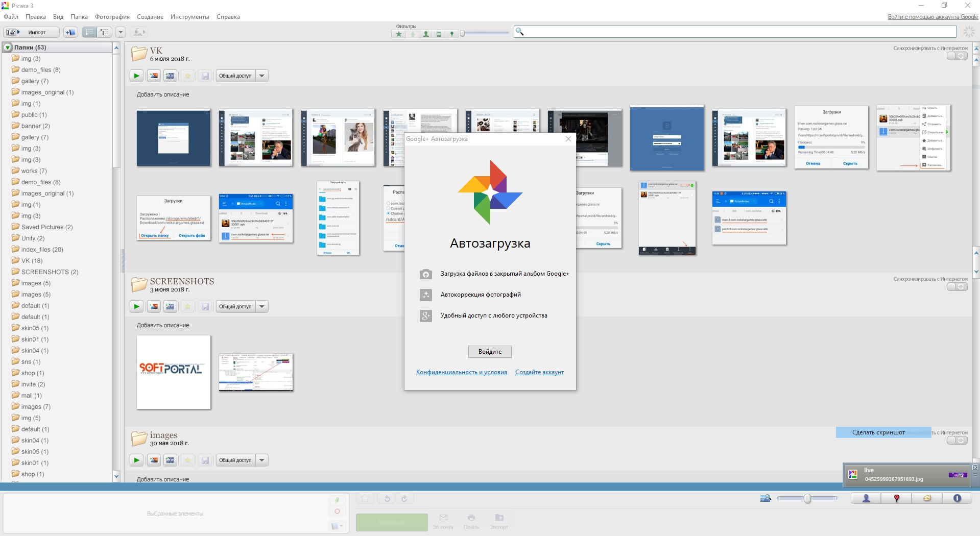Image resolution: width=980 pixels, height=536 pixels.
Task: Create a photo collage from the VK folder
Action: tap(154, 76)
